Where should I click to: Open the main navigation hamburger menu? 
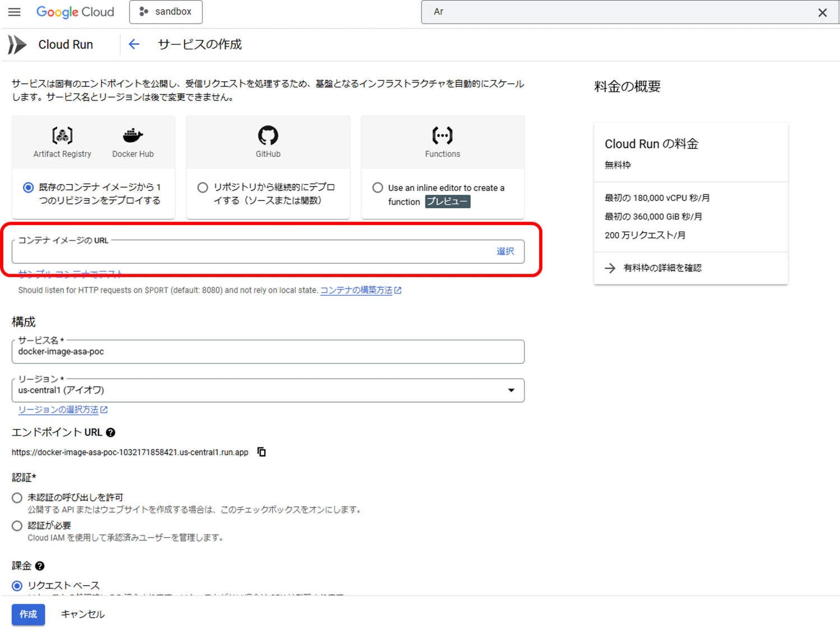(x=15, y=12)
